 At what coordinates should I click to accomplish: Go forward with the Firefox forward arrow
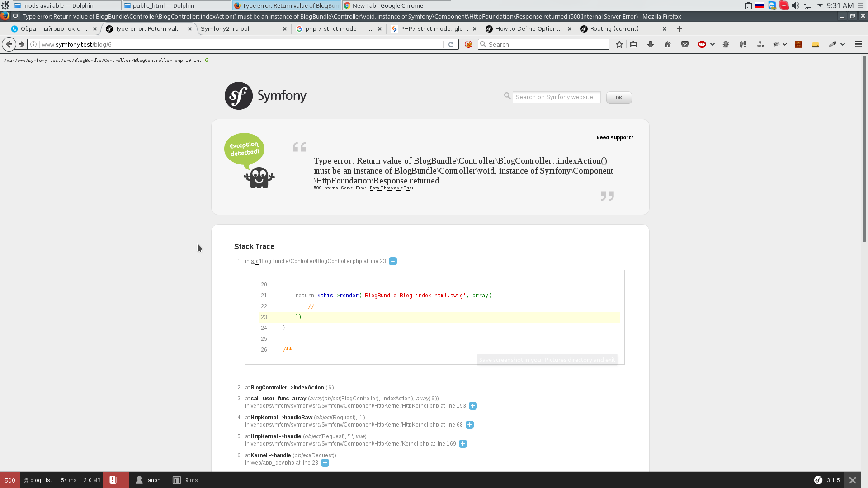[21, 44]
